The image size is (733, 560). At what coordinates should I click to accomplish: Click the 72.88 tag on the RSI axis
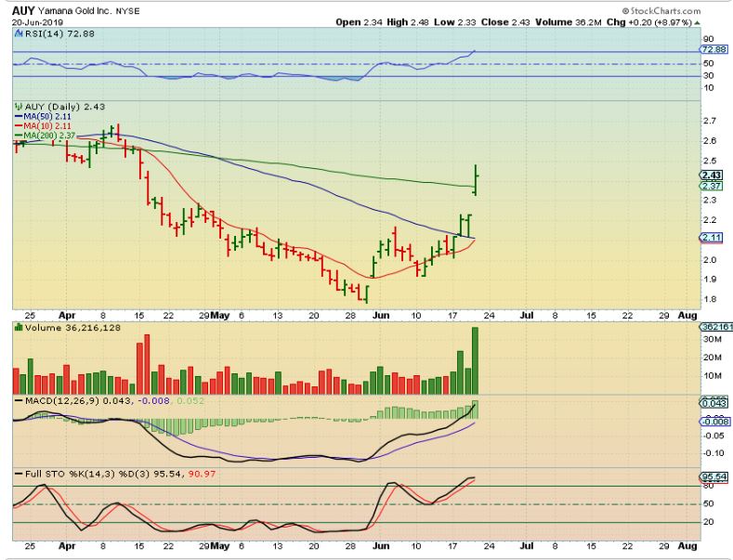point(713,49)
